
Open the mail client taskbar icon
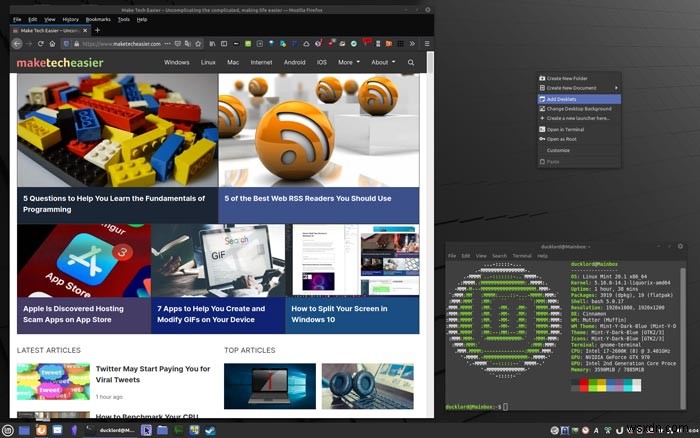coord(57,430)
